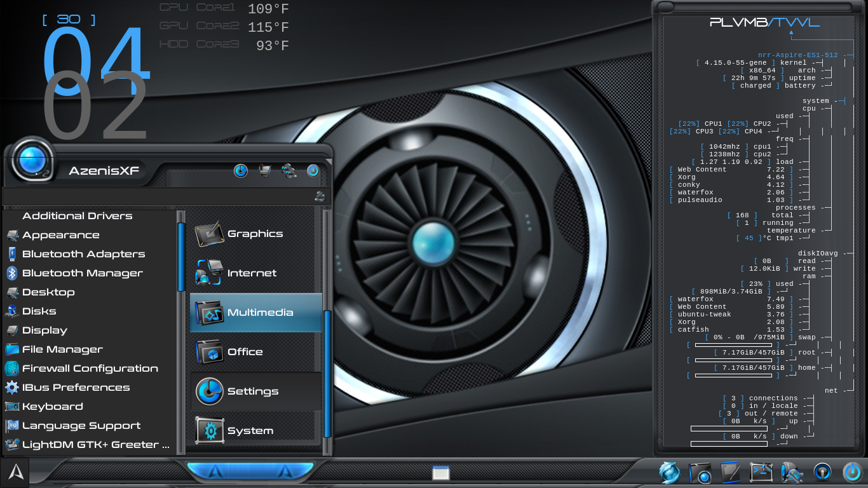Launch Firewall Configuration
Image resolution: width=868 pixels, height=488 pixels.
(90, 369)
